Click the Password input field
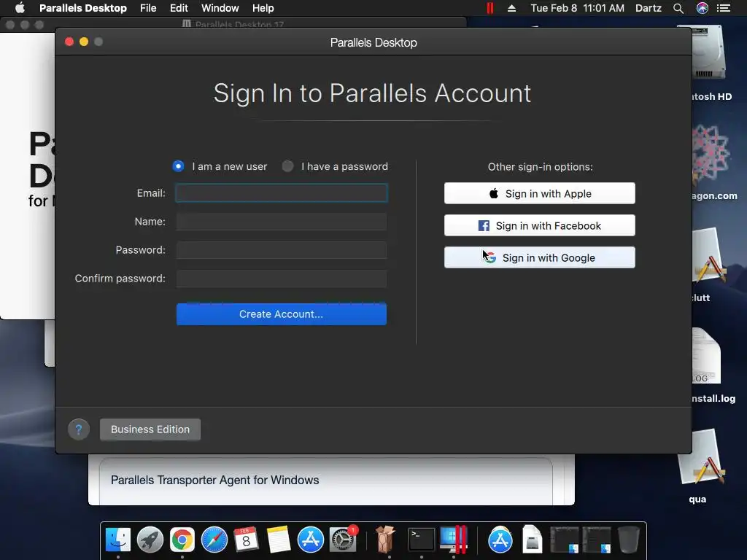The image size is (747, 560). pos(282,250)
